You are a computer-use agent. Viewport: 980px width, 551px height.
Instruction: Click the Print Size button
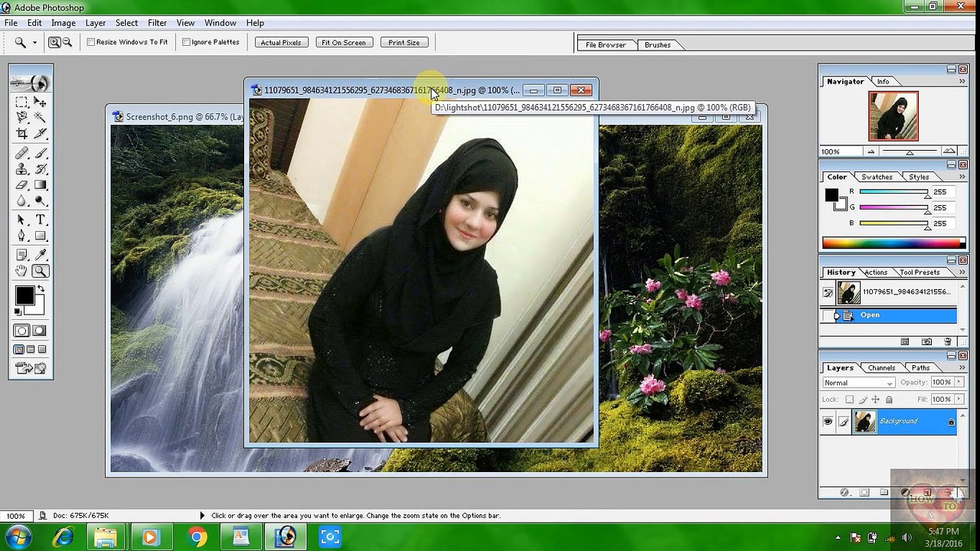click(x=403, y=43)
